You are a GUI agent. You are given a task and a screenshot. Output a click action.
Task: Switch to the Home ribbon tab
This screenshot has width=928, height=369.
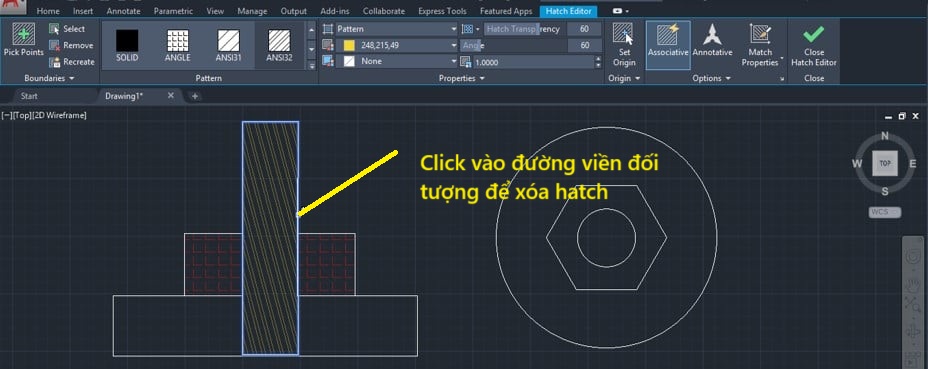48,11
